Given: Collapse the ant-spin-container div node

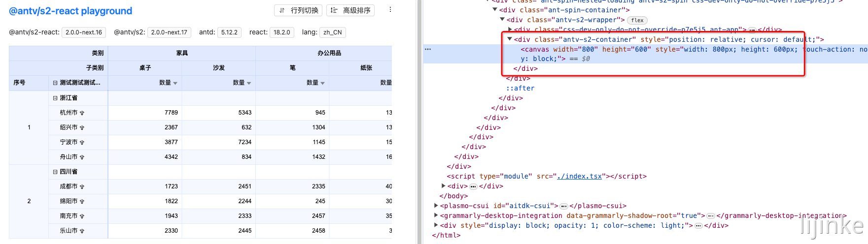Looking at the screenshot, I should tap(495, 9).
